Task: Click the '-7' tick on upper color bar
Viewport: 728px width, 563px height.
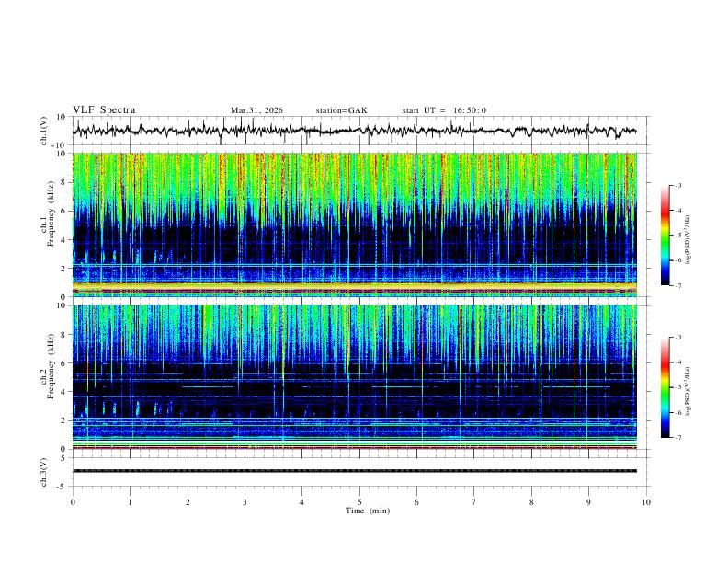Action: 678,285
